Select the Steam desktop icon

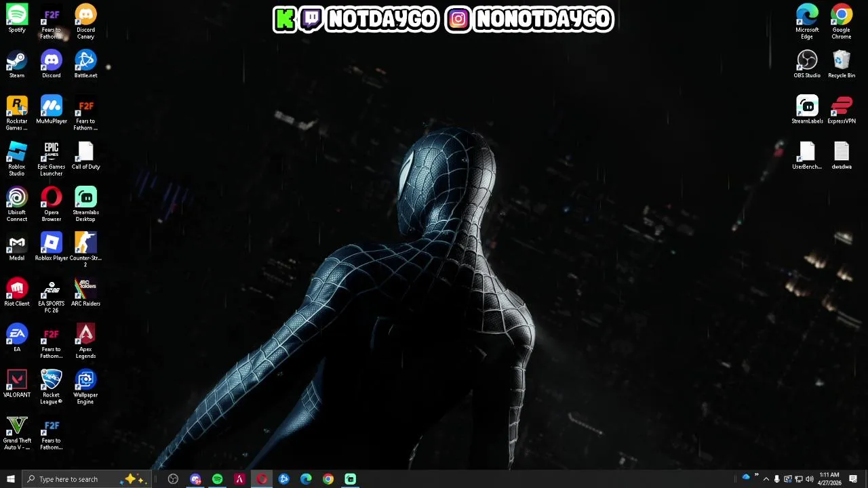17,64
